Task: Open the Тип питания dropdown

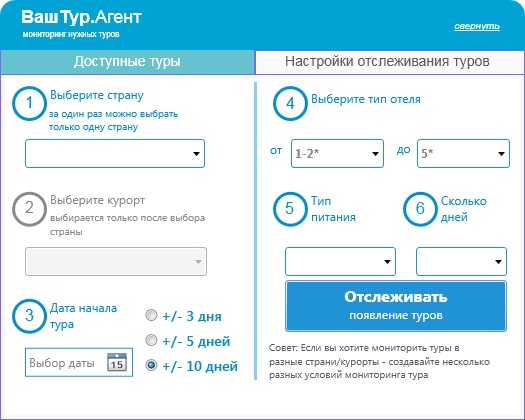Action: click(341, 262)
